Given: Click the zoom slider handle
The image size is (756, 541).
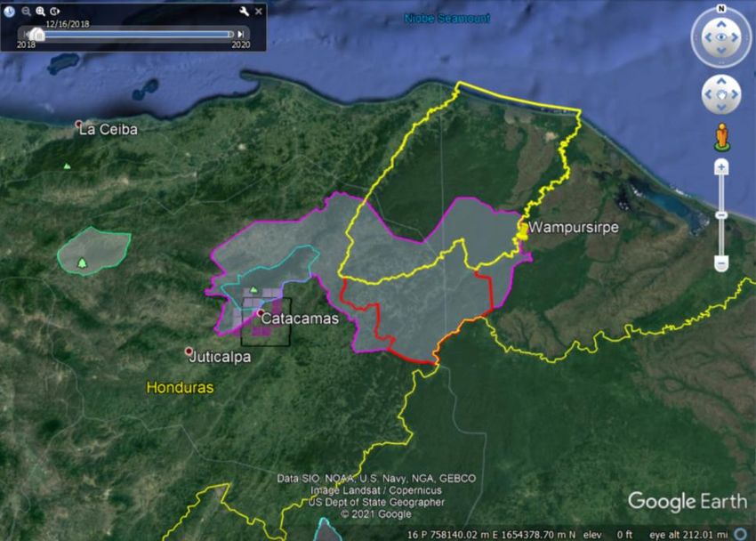Looking at the screenshot, I should (721, 214).
